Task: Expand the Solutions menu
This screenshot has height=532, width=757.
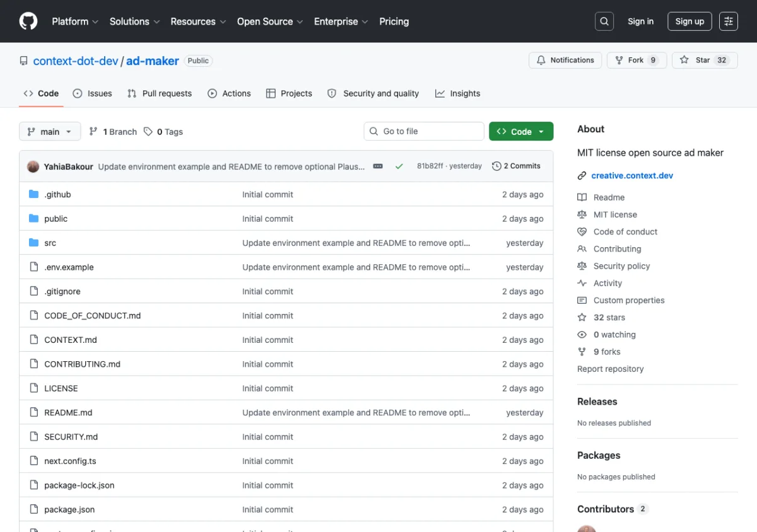Action: tap(134, 21)
